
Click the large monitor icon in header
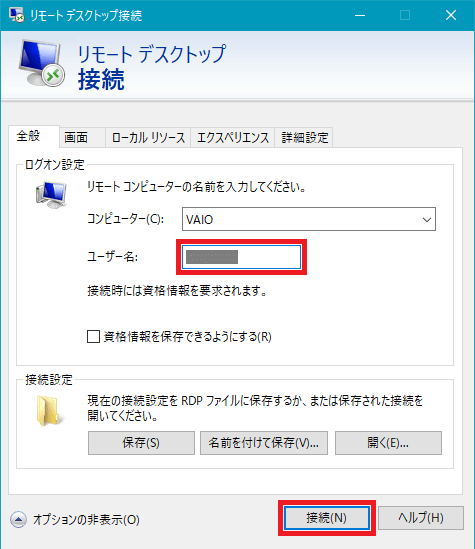[42, 63]
